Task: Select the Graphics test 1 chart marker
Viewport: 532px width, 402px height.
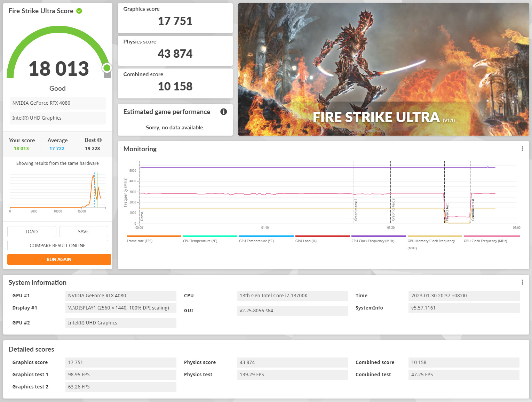Action: (x=356, y=210)
